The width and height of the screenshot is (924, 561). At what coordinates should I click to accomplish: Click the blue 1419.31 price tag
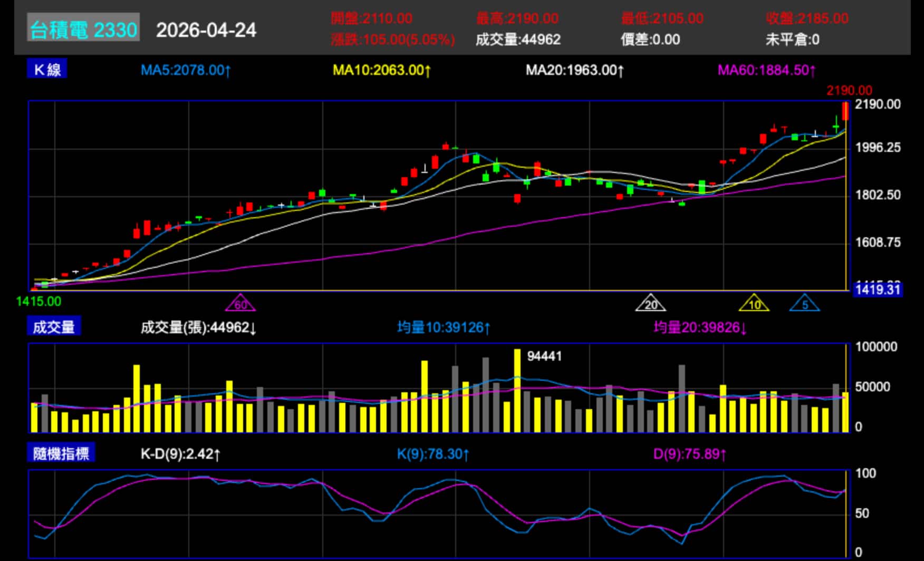coord(878,289)
